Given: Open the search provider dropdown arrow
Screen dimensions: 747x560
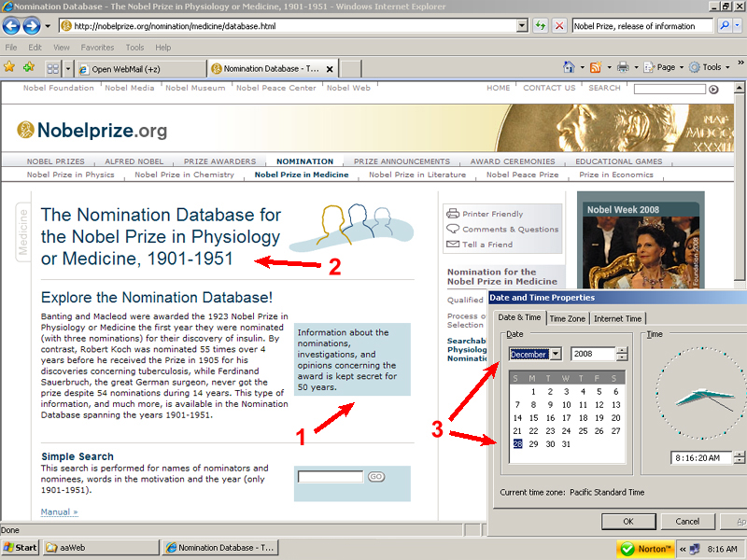Looking at the screenshot, I should pos(738,26).
